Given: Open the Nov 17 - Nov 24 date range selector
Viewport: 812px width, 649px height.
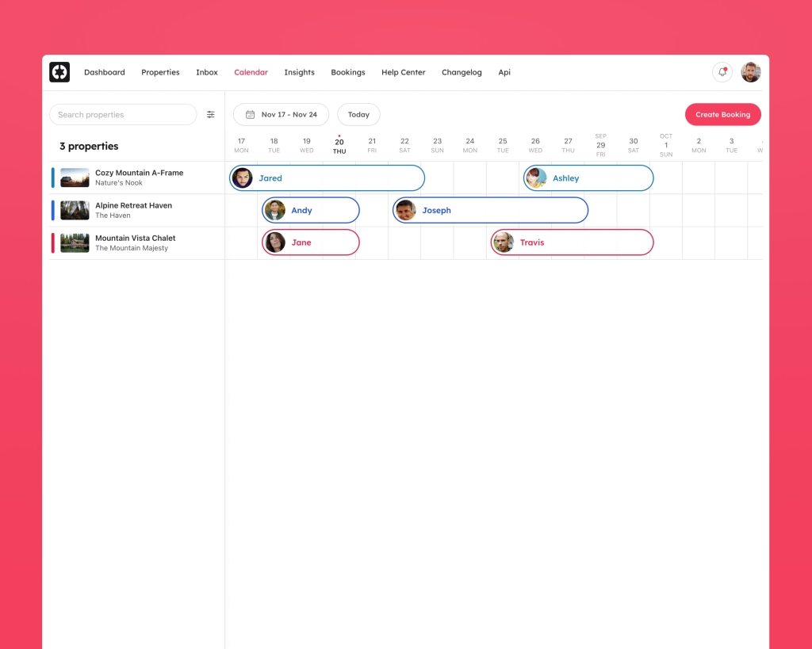Looking at the screenshot, I should [281, 114].
